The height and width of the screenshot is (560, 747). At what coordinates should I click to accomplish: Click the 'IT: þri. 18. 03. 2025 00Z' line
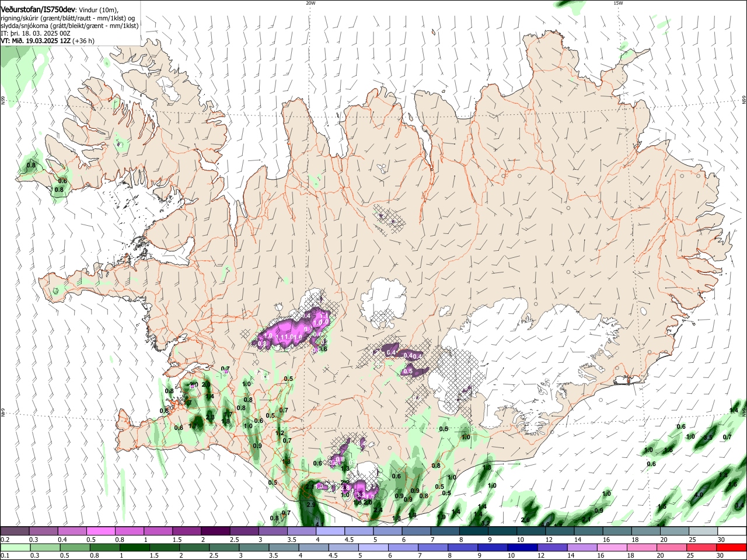tap(36, 34)
